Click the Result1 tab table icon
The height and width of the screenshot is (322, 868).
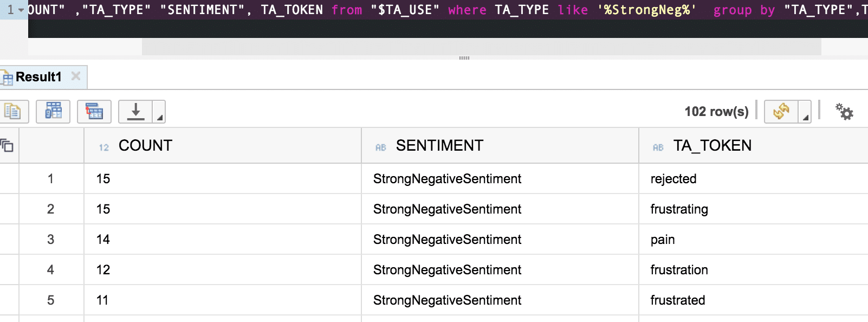[x=7, y=78]
